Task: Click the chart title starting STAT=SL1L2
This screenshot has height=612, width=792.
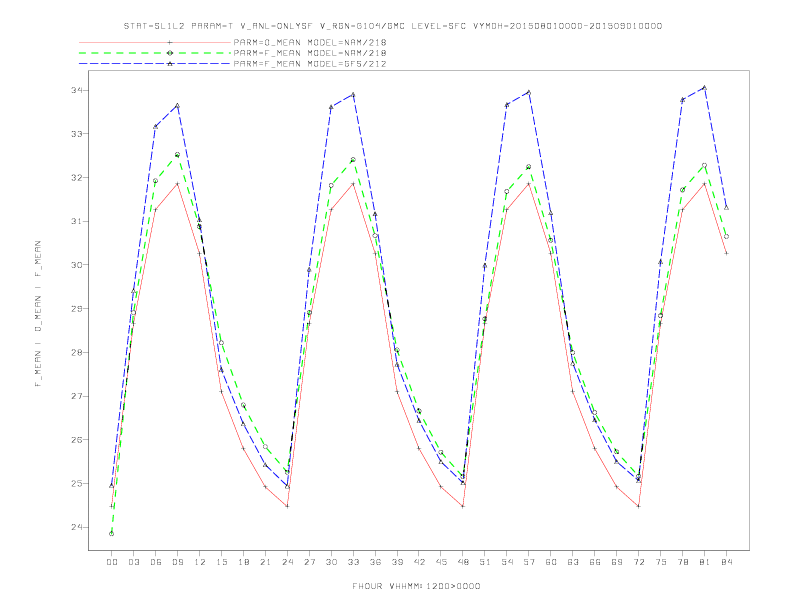Action: [x=392, y=26]
